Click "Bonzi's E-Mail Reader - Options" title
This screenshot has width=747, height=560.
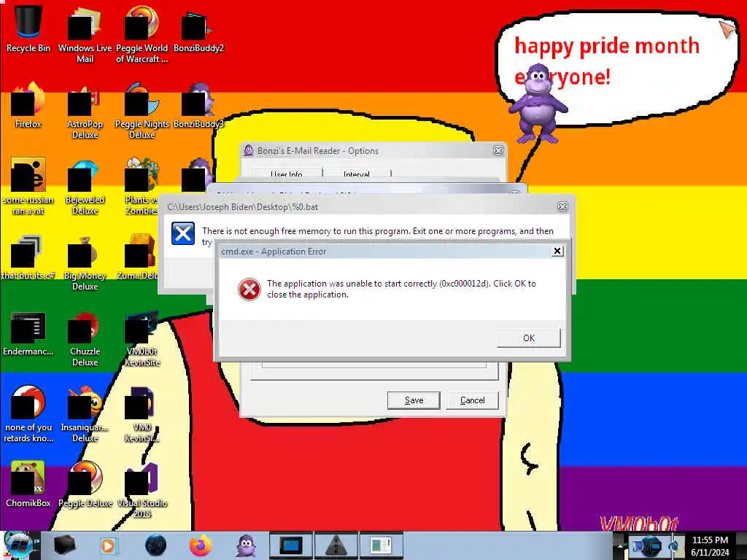pyautogui.click(x=318, y=151)
